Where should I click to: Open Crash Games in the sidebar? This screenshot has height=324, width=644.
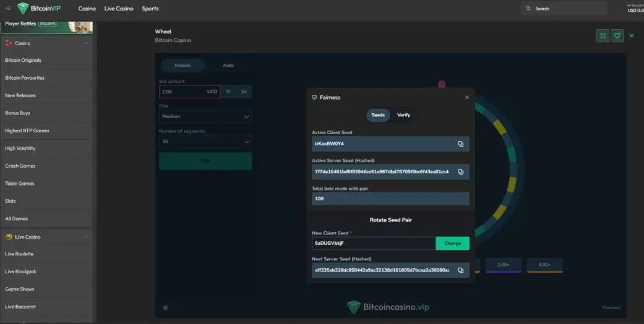coord(20,166)
